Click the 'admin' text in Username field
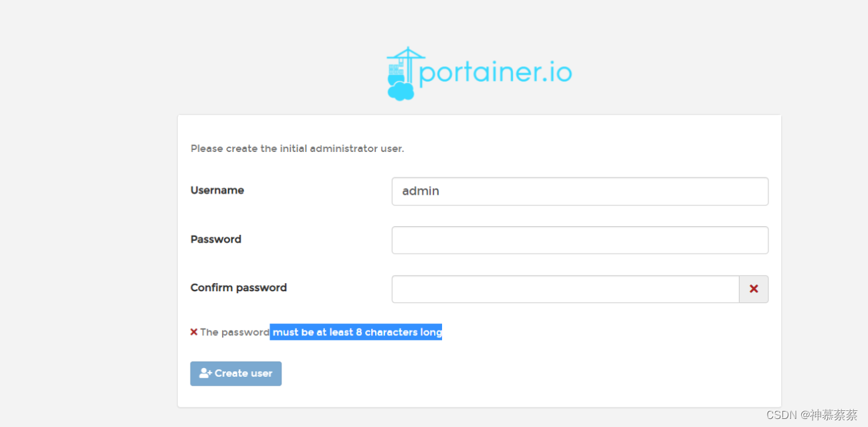 click(421, 191)
